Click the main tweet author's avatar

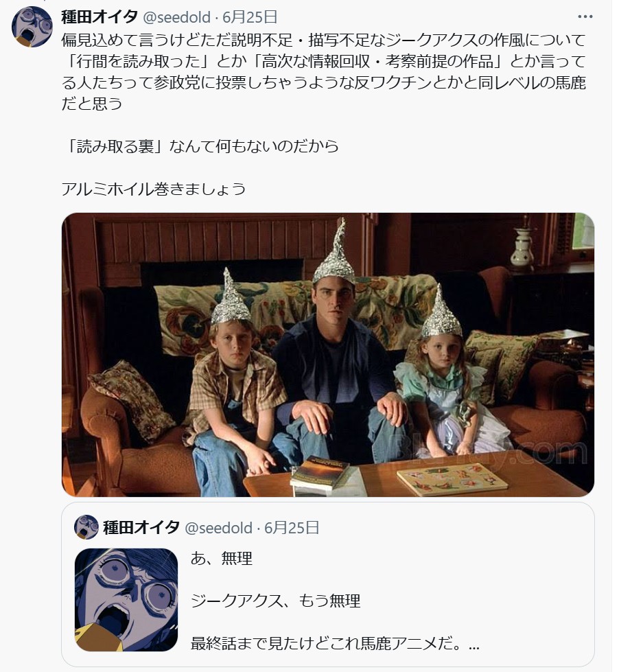pos(32,26)
